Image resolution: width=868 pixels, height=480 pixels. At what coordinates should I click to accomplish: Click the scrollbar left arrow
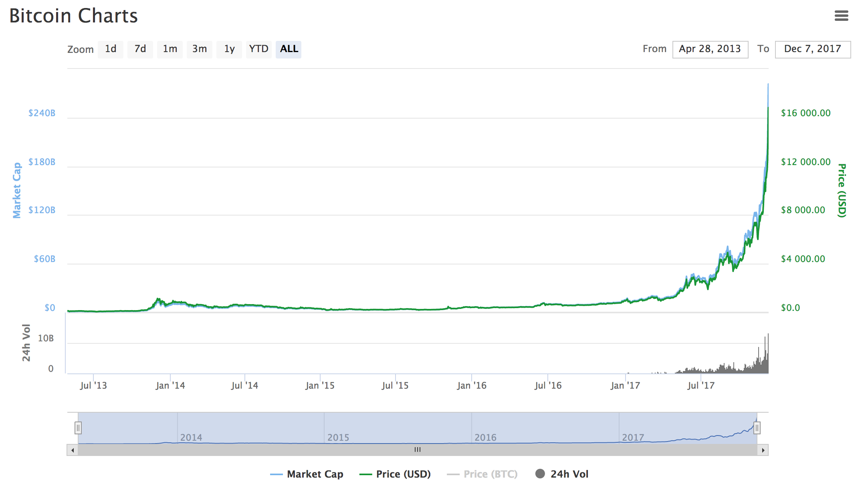pos(73,450)
